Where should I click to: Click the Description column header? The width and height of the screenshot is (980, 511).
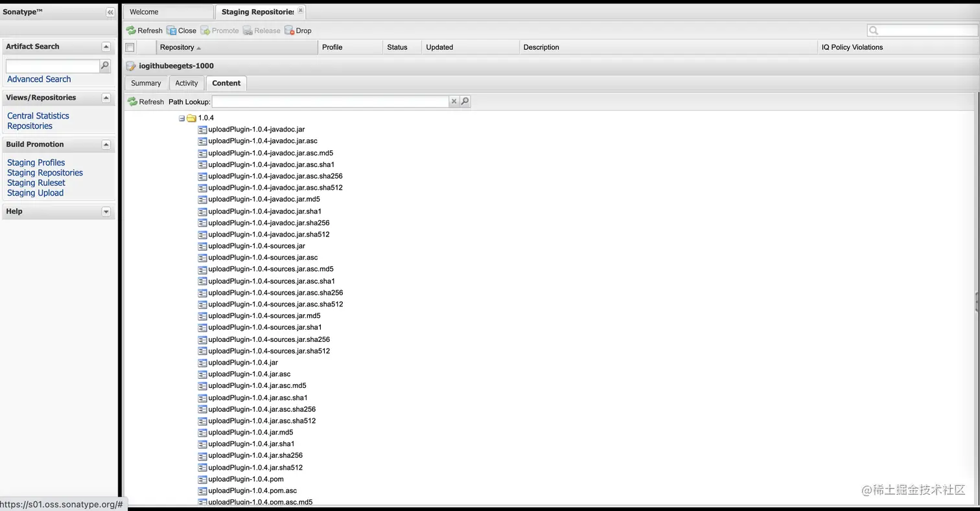[668, 47]
